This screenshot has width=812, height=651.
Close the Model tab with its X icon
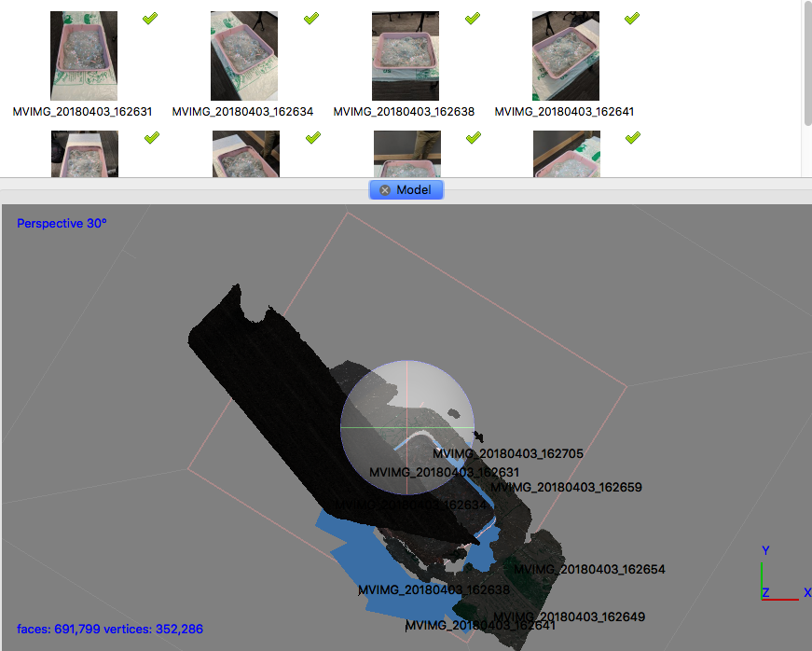tap(385, 189)
